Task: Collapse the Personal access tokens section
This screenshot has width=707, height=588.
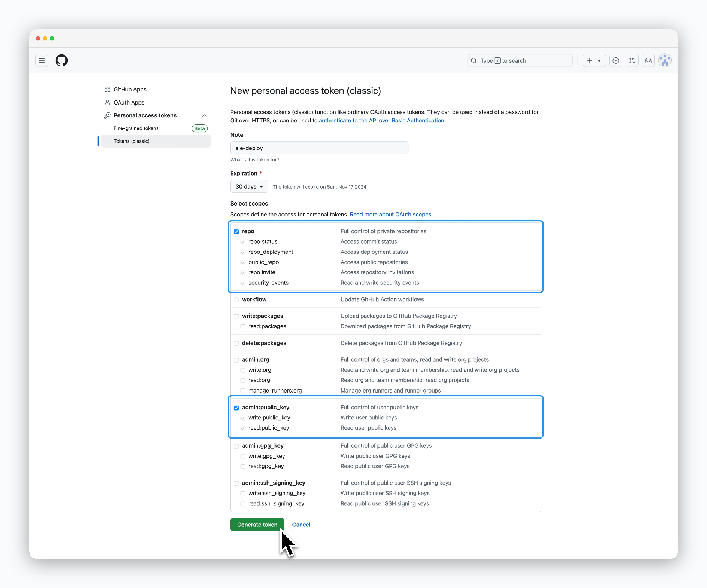Action: pos(204,115)
